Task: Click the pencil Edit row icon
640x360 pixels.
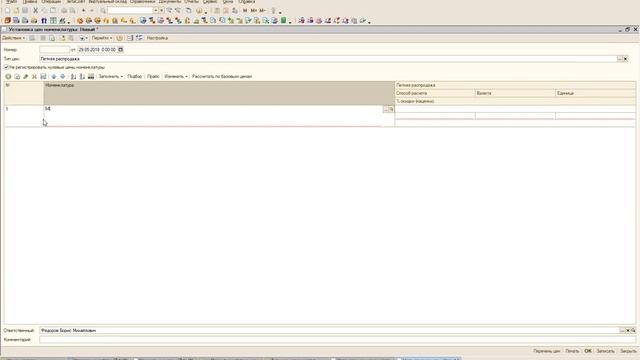Action: (x=26, y=76)
